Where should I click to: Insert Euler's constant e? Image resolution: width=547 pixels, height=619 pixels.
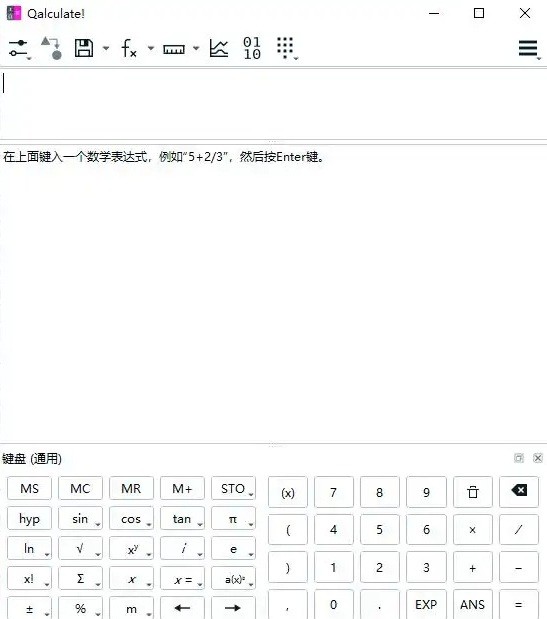(233, 548)
